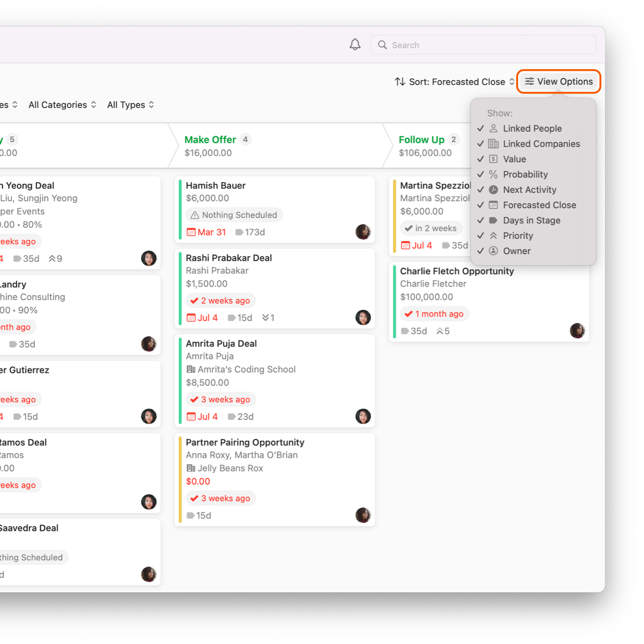Click the low priority icon on Rashi Prabakar Deal
The image size is (644, 644).
[x=266, y=318]
